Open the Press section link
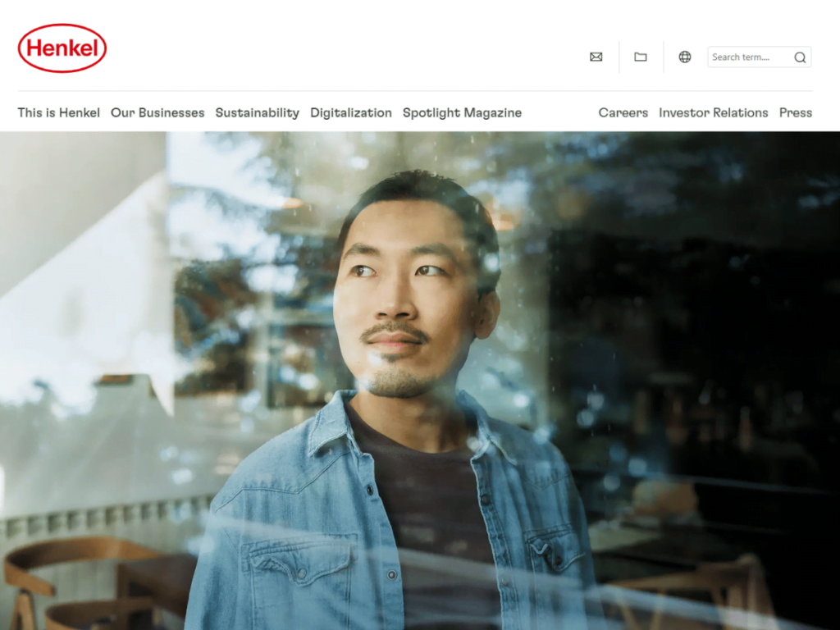Screen dimensions: 840x630 [x=796, y=112]
